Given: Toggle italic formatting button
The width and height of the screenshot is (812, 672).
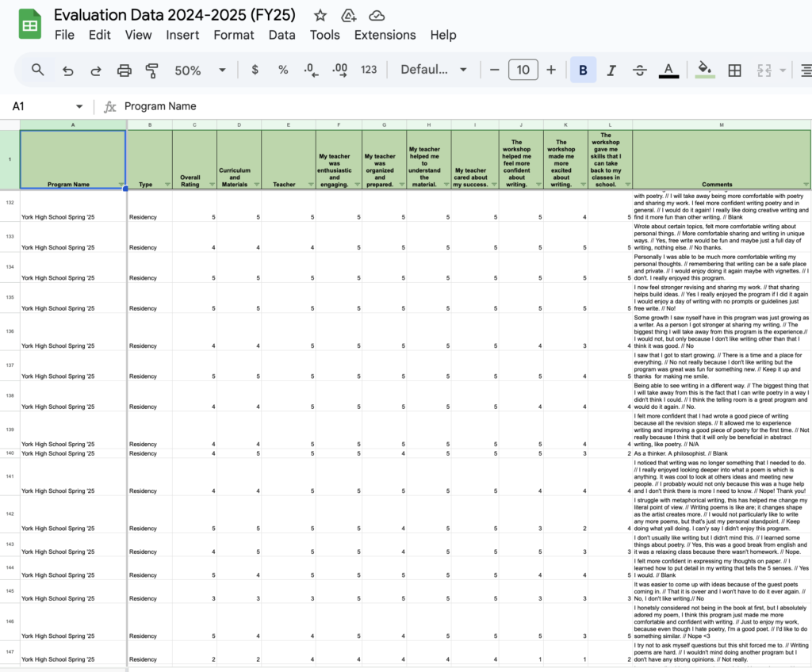Looking at the screenshot, I should (611, 70).
